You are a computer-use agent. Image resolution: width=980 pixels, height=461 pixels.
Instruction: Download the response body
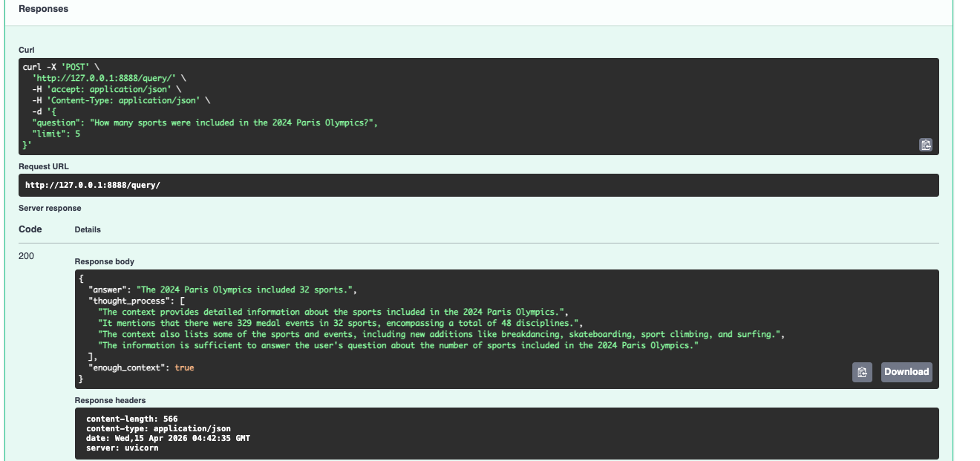[906, 372]
